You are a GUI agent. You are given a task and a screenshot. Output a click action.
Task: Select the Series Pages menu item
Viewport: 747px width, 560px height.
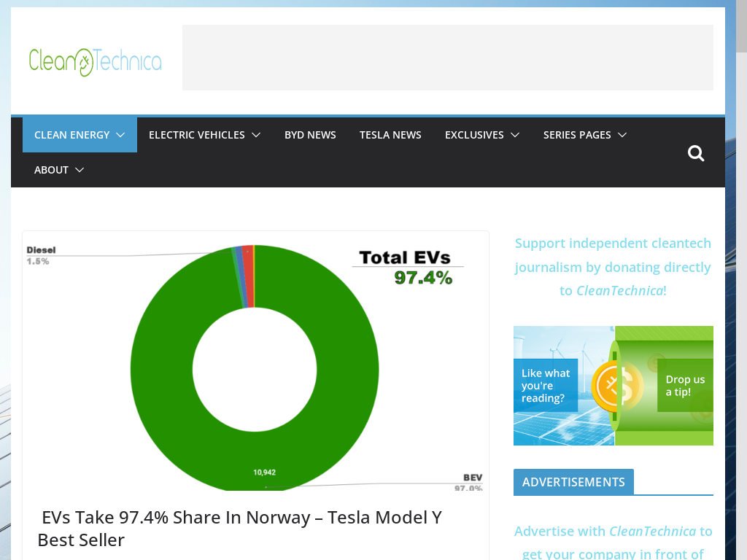tap(577, 135)
